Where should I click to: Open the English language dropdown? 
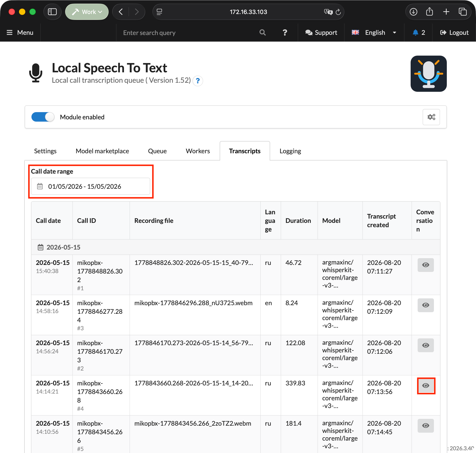pyautogui.click(x=374, y=33)
